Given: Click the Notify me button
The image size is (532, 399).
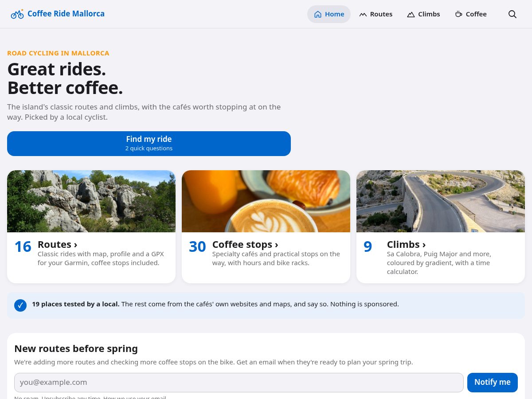Looking at the screenshot, I should 493,383.
